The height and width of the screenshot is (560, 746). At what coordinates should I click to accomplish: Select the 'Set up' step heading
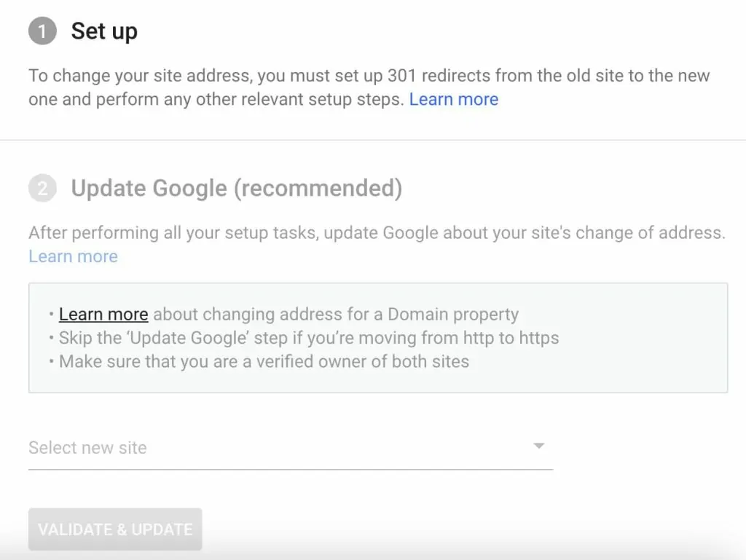coord(104,31)
